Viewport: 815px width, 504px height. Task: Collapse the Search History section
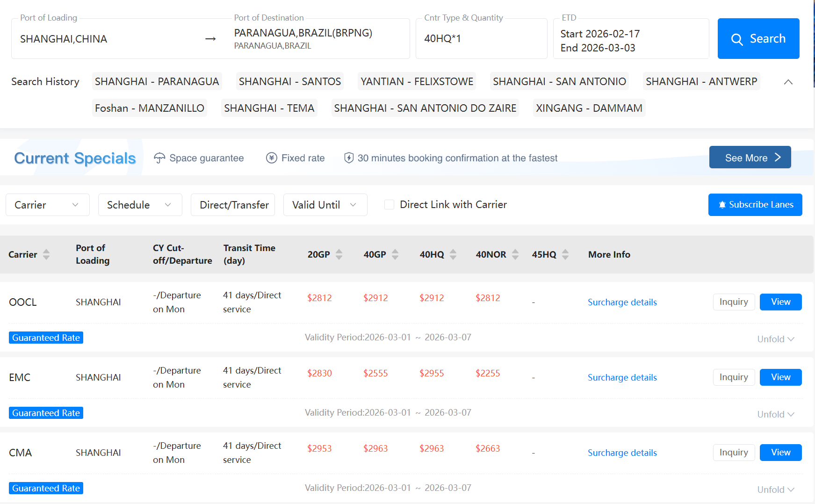tap(788, 81)
